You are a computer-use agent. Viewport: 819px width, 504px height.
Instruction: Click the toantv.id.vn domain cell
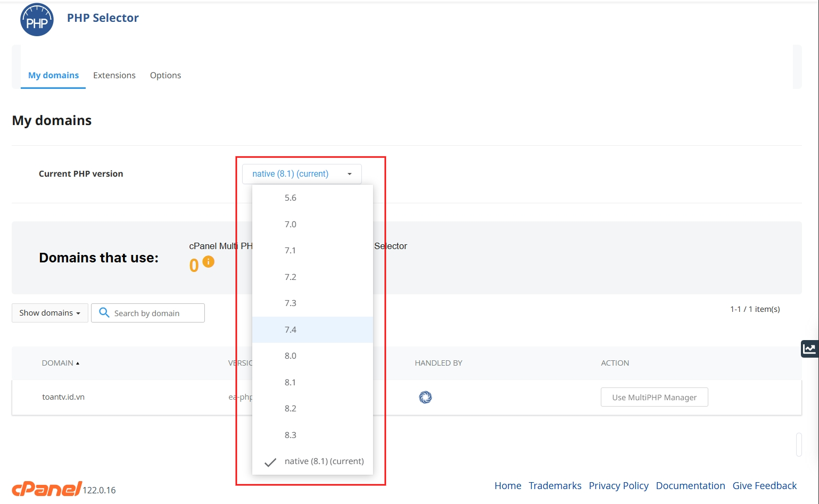63,397
